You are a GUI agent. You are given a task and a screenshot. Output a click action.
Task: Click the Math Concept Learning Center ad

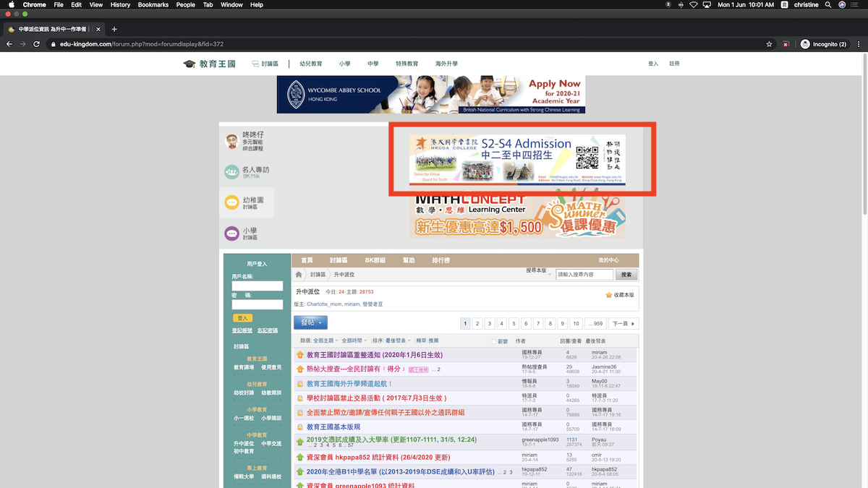pos(518,215)
